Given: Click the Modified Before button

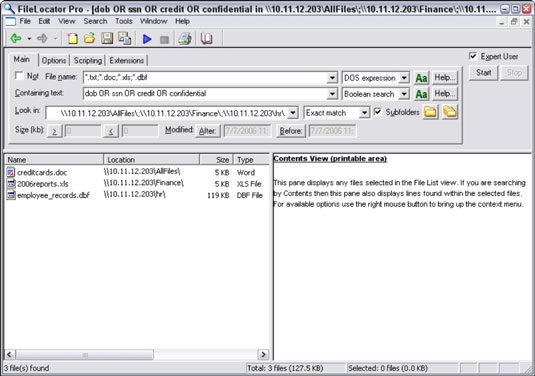Looking at the screenshot, I should [x=291, y=131].
